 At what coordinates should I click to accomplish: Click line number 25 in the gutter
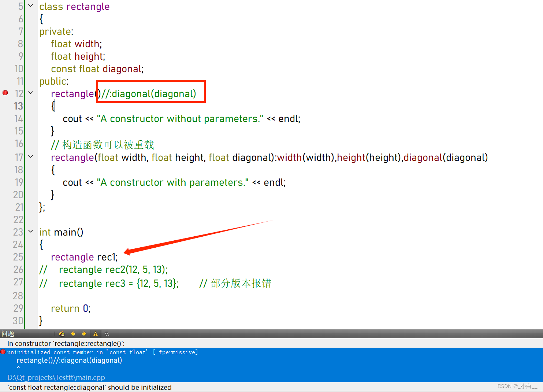[x=18, y=257]
